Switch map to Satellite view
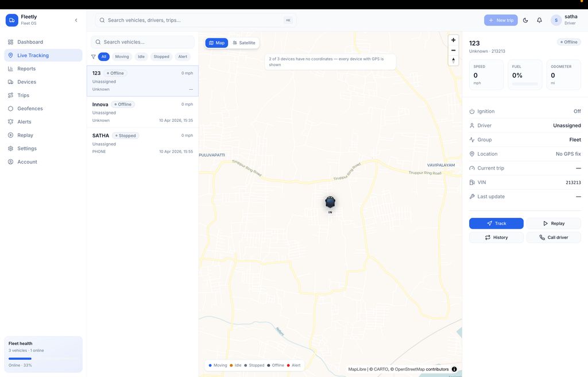 point(243,42)
